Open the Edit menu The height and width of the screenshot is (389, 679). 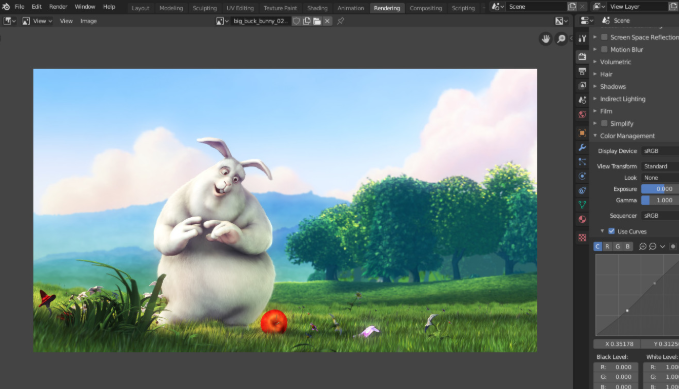coord(37,6)
